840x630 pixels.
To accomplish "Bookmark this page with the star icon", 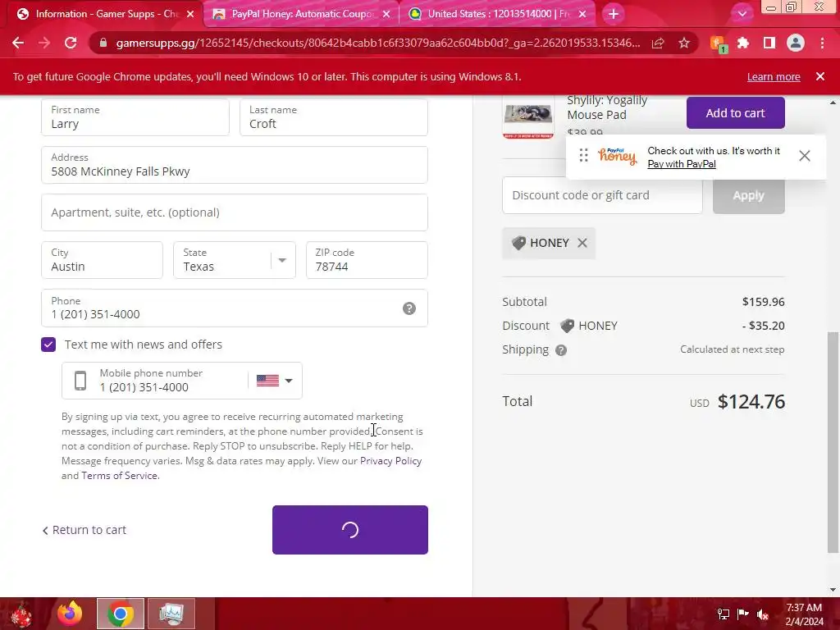I will [x=684, y=43].
